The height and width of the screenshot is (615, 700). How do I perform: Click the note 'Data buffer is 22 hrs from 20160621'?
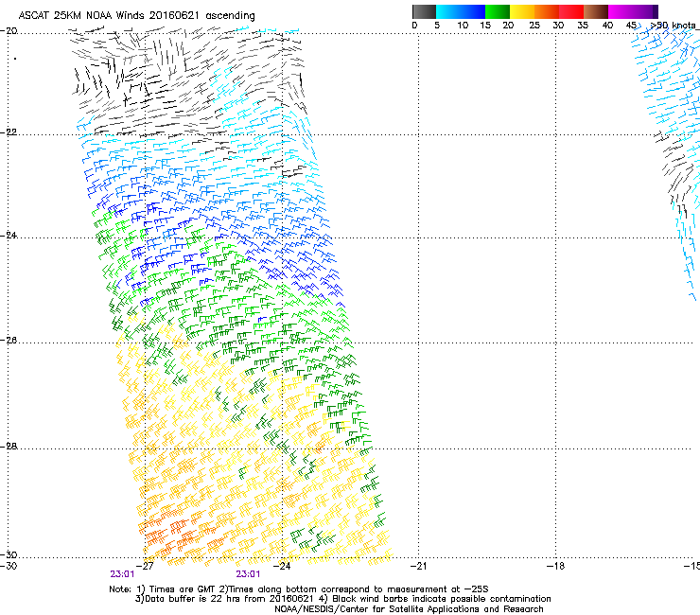click(x=229, y=599)
